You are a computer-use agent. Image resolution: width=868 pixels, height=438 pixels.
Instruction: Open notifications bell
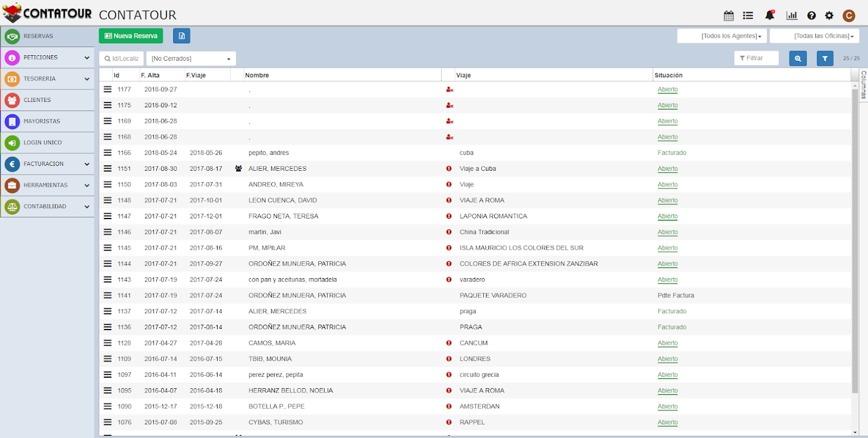coord(770,15)
